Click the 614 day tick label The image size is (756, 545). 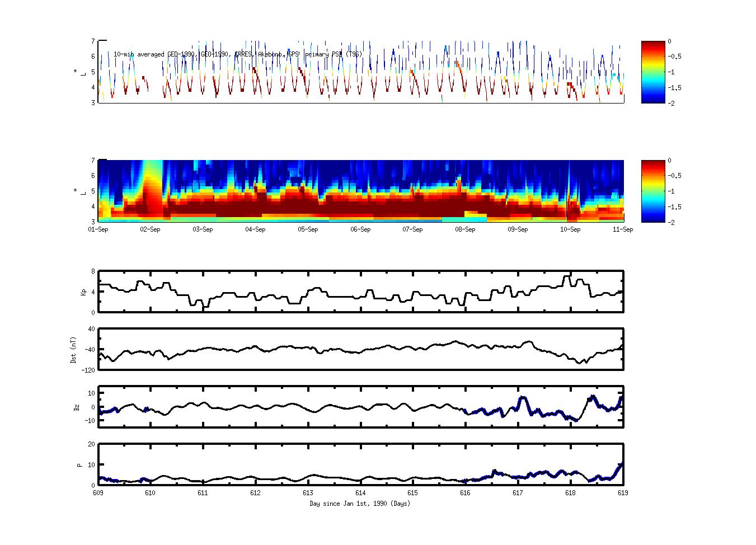point(360,493)
